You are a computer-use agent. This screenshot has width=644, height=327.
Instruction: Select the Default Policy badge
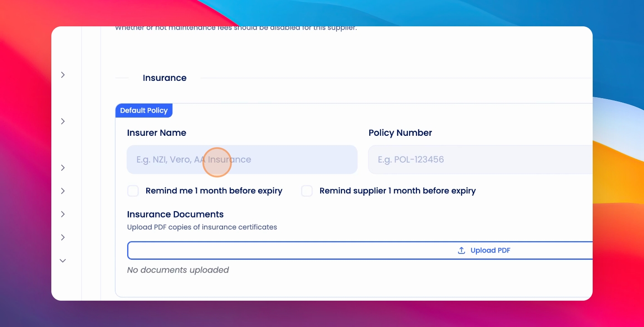(x=144, y=110)
